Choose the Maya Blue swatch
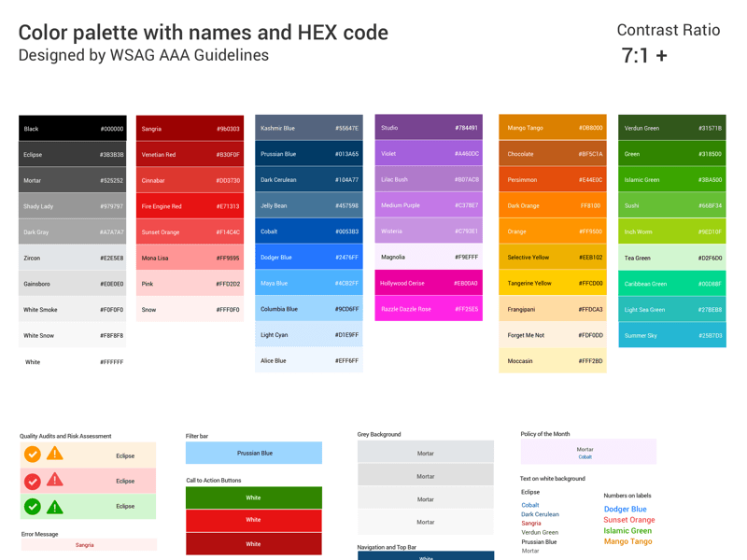747x560 pixels. click(x=309, y=283)
